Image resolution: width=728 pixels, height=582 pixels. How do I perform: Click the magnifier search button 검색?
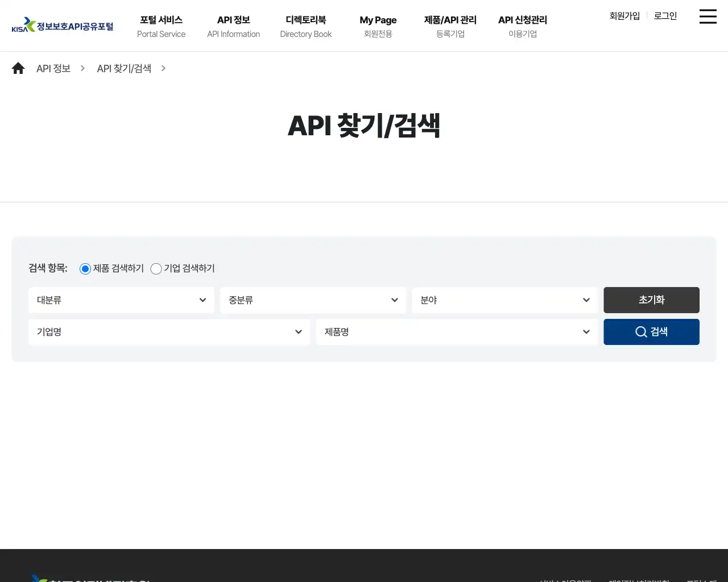pos(651,332)
